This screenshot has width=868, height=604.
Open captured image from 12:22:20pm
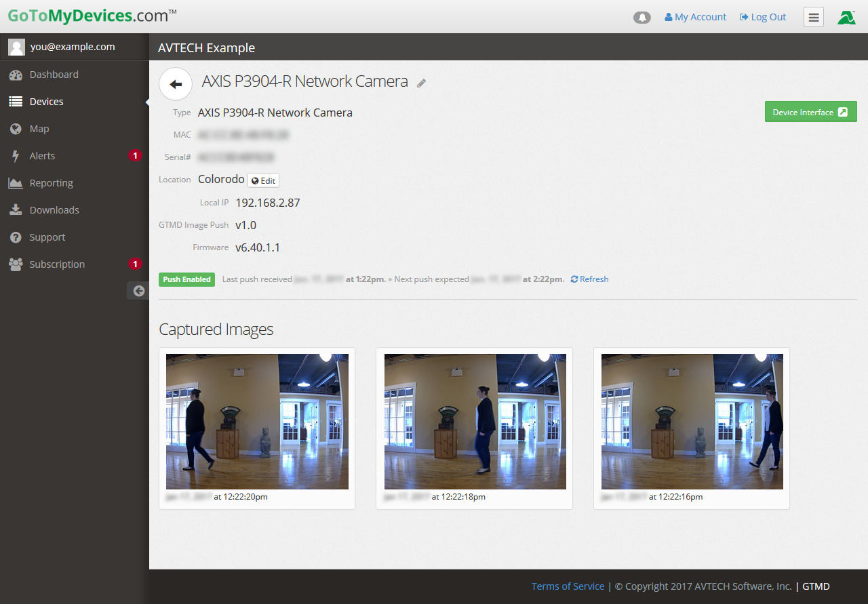coord(257,421)
